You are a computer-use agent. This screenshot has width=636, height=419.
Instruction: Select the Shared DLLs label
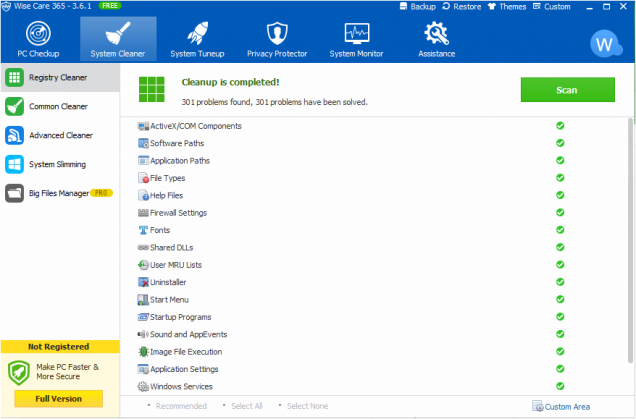point(172,247)
